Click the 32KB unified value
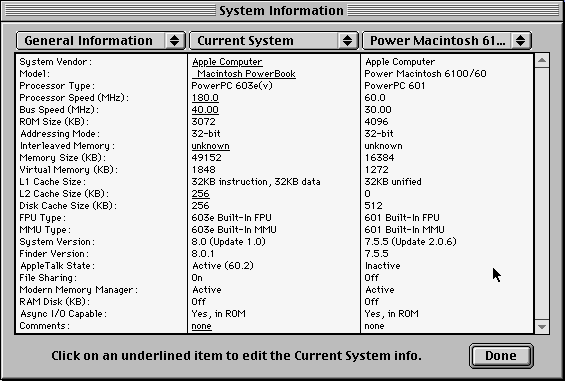 [393, 182]
